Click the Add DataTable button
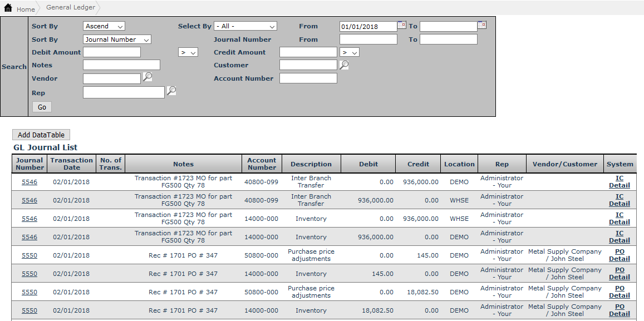Image resolution: width=644 pixels, height=321 pixels. tap(41, 135)
